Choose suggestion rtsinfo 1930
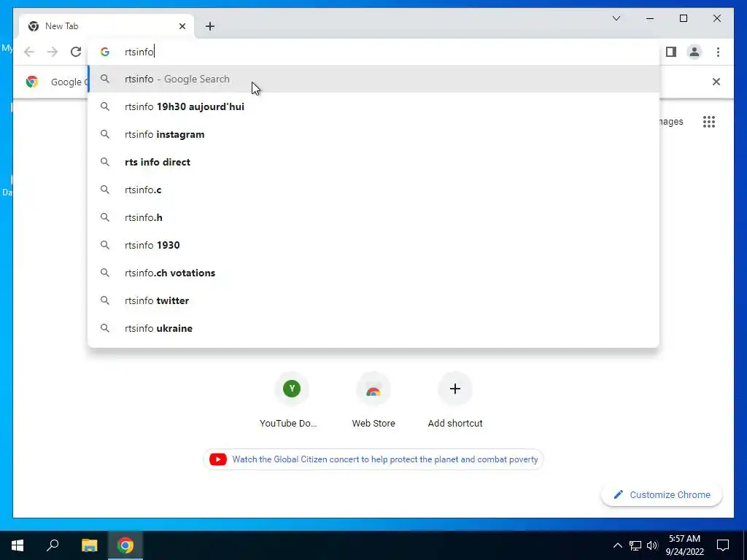 pos(374,245)
